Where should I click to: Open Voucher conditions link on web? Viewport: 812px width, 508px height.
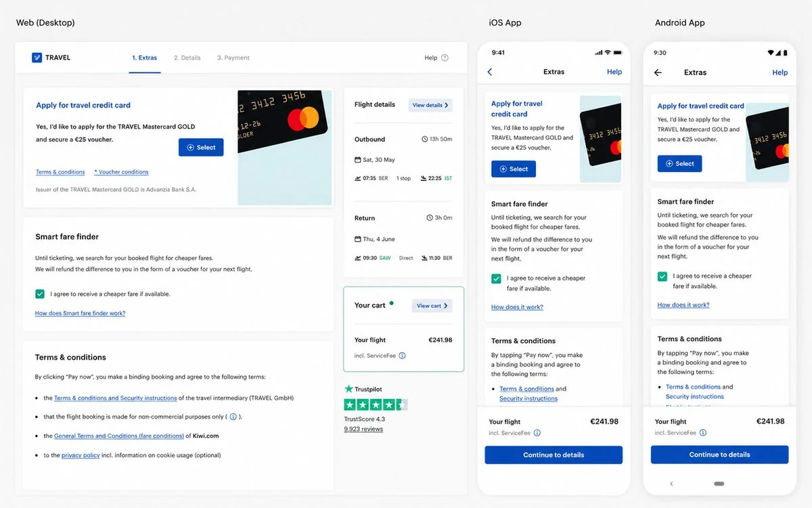121,172
